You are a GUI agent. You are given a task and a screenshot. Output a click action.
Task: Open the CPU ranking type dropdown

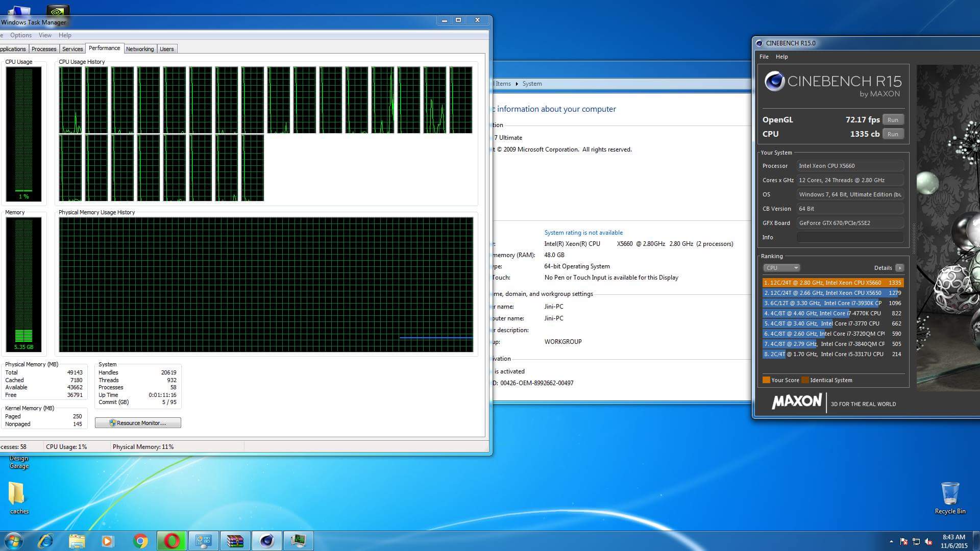pos(781,268)
